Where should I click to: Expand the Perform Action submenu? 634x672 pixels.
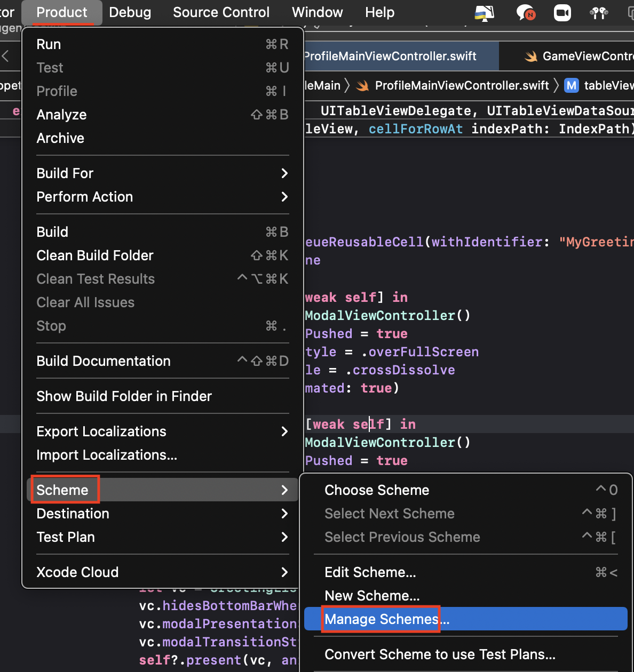[x=163, y=197]
